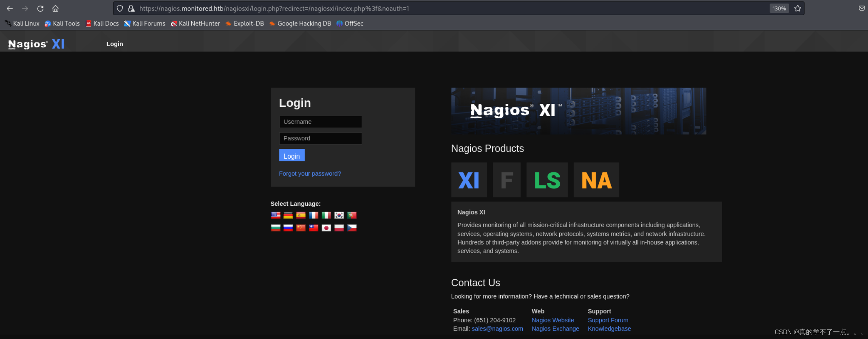
Task: Open the Exploit-DB bookmark
Action: click(245, 23)
